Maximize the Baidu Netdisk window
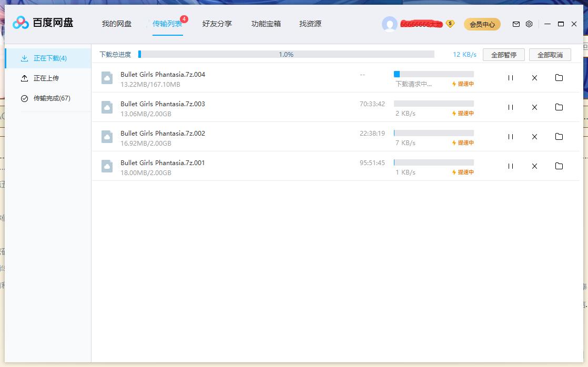This screenshot has height=367, width=588. click(x=561, y=24)
